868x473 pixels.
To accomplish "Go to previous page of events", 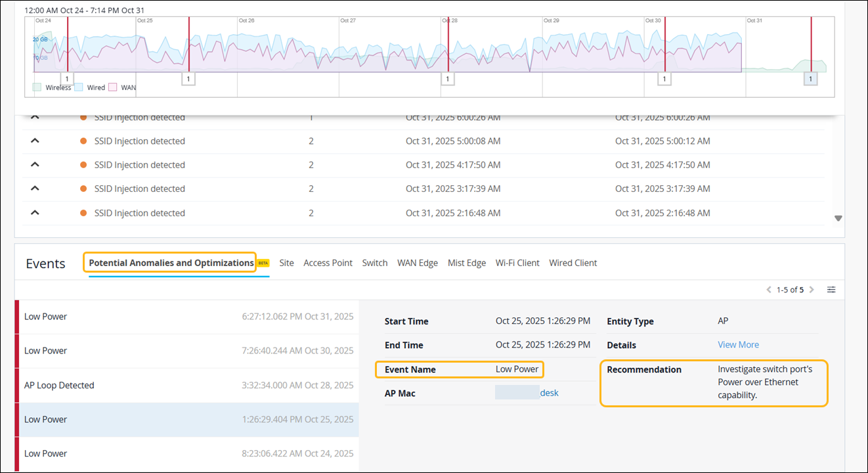I will click(769, 290).
